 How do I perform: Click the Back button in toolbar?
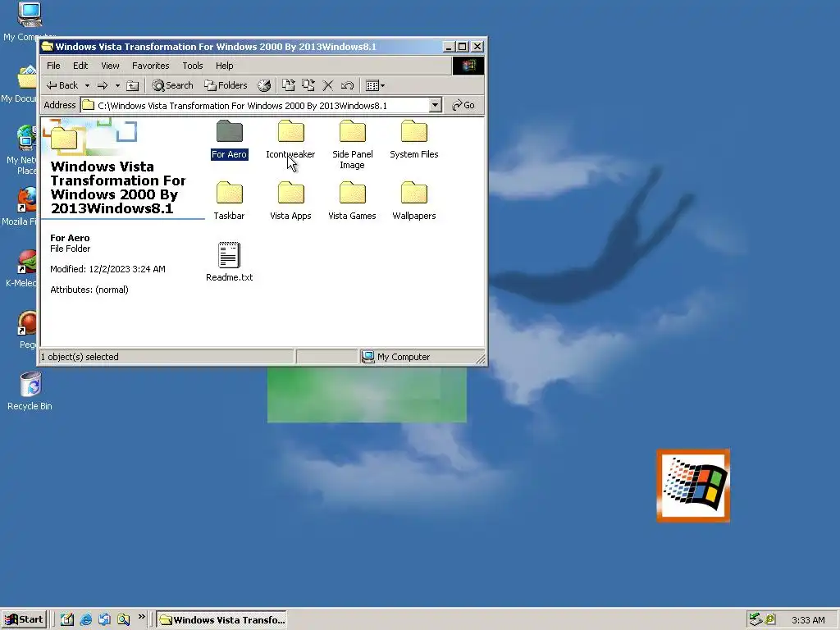click(x=62, y=85)
